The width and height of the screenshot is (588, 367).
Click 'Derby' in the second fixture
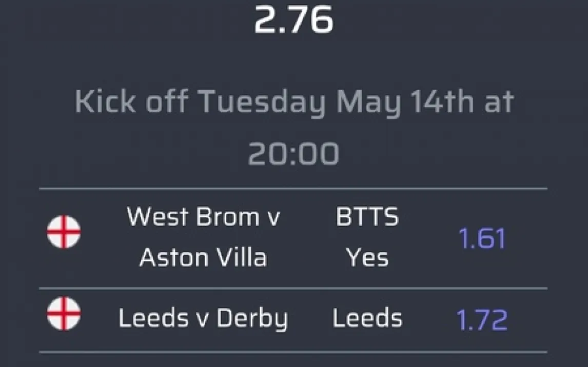[252, 318]
